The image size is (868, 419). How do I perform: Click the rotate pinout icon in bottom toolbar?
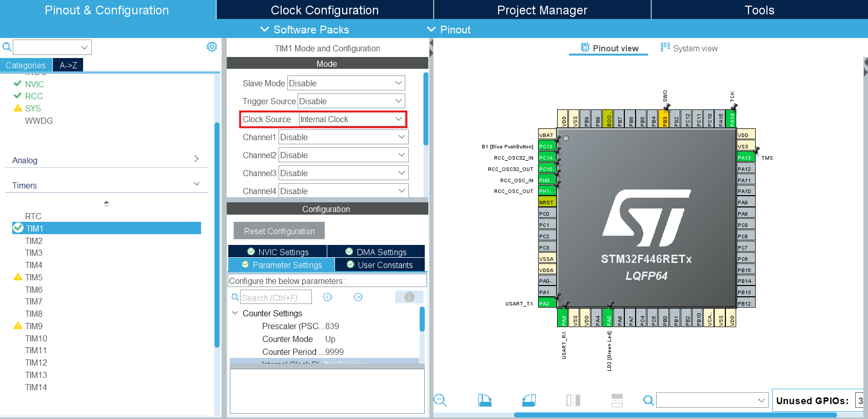point(485,400)
